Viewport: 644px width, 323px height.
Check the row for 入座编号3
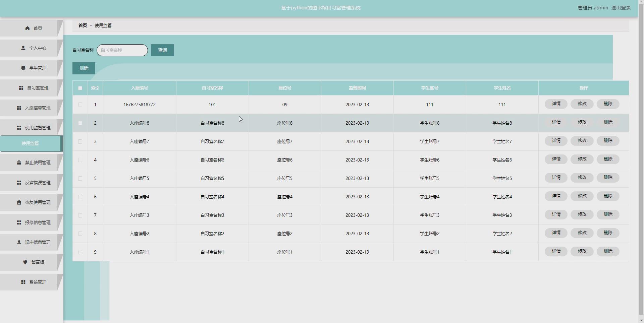point(80,215)
